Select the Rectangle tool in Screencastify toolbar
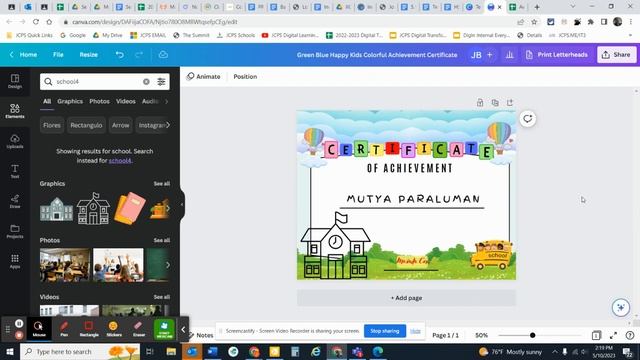 coord(89,329)
